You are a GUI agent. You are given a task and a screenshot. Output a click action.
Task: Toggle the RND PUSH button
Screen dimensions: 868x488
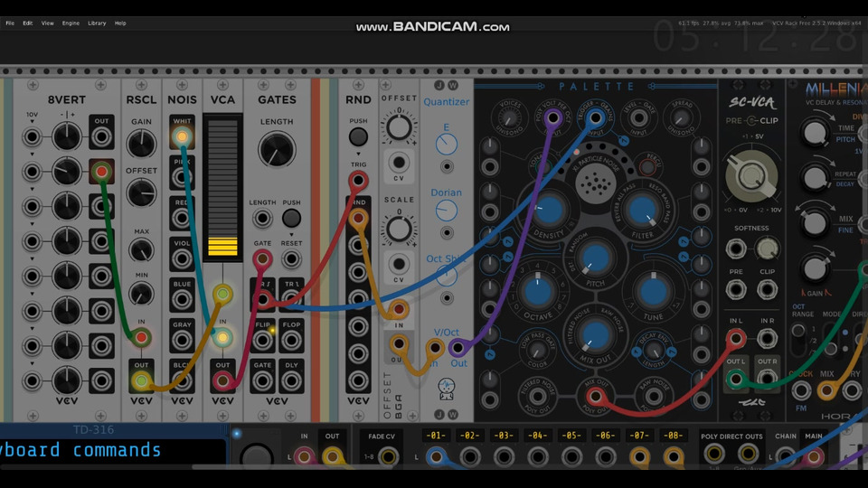tap(358, 136)
